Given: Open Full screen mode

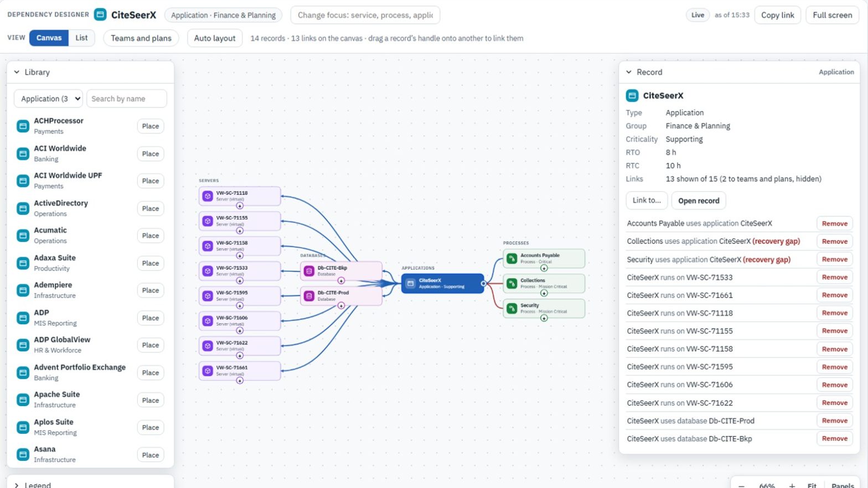Looking at the screenshot, I should click(x=832, y=15).
